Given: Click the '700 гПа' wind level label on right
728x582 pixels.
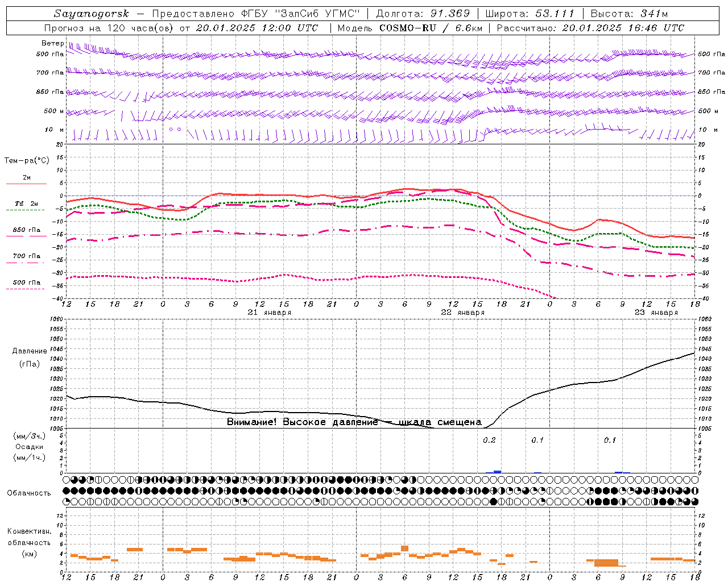Looking at the screenshot, I should click(x=712, y=73).
